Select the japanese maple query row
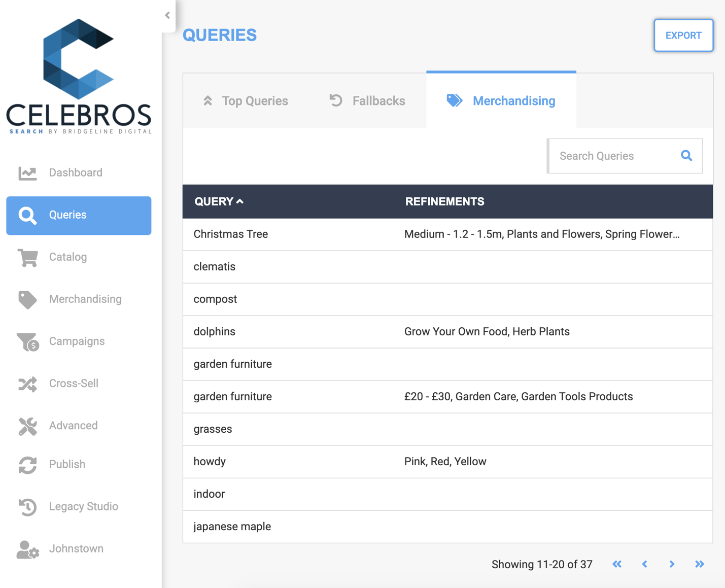 click(447, 527)
